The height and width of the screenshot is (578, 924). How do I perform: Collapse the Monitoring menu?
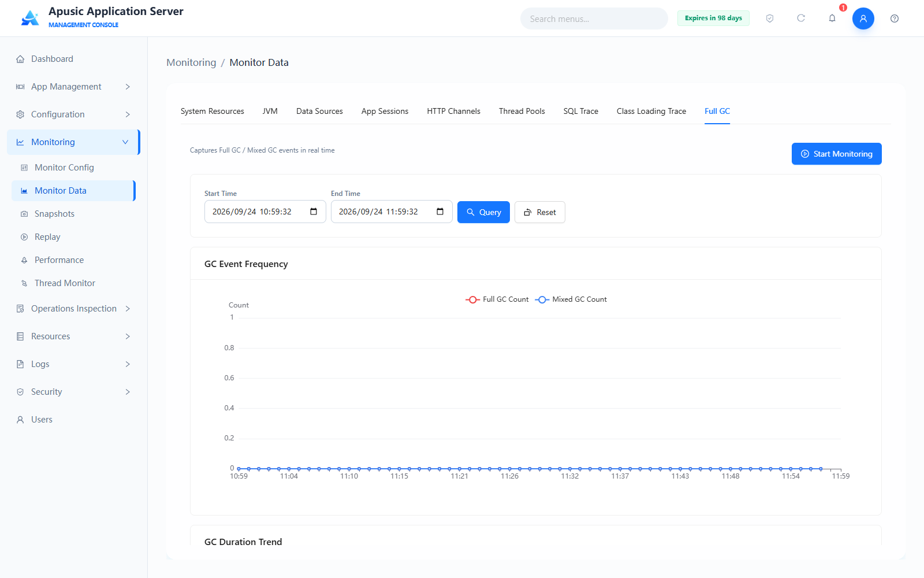pyautogui.click(x=73, y=142)
